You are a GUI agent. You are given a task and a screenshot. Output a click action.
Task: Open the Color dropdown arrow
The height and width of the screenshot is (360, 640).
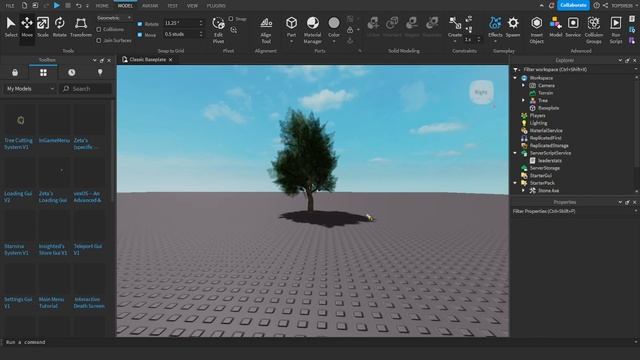click(x=334, y=41)
